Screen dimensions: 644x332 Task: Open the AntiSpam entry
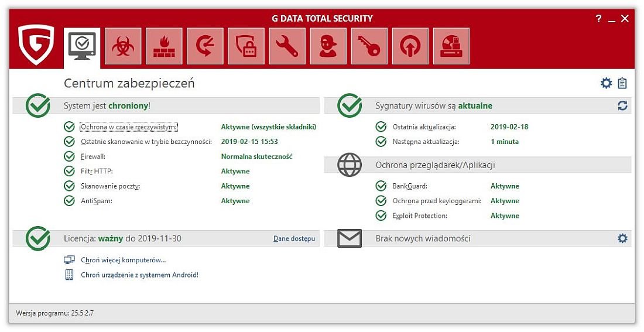(97, 201)
